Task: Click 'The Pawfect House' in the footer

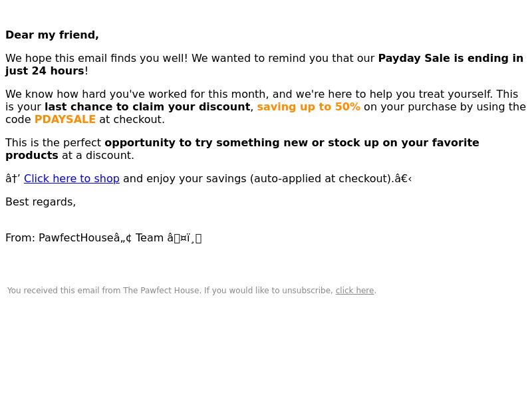Action: pyautogui.click(x=162, y=291)
